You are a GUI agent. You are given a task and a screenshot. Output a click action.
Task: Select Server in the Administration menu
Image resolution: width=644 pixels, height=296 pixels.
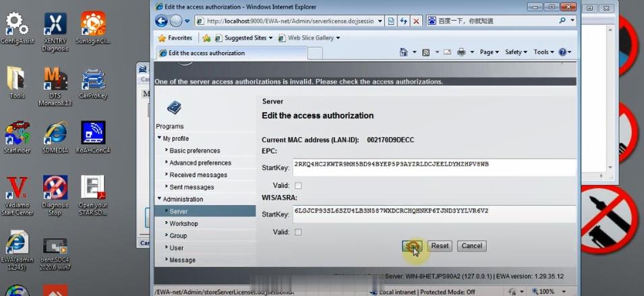click(206, 212)
